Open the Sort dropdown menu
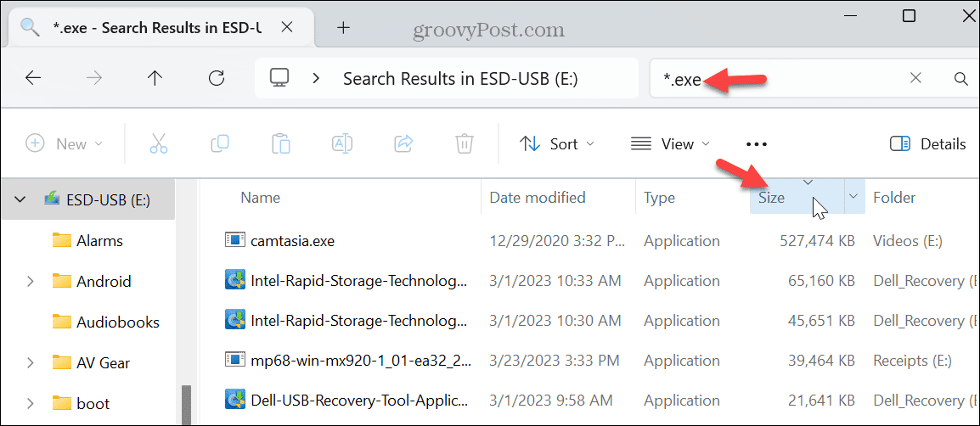Screen dimensions: 980x426 [556, 144]
